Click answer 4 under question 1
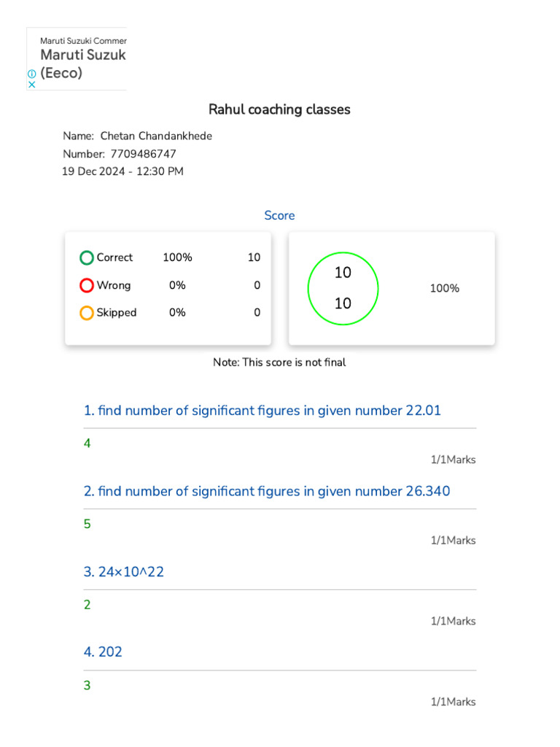The width and height of the screenshot is (560, 747). pyautogui.click(x=87, y=443)
